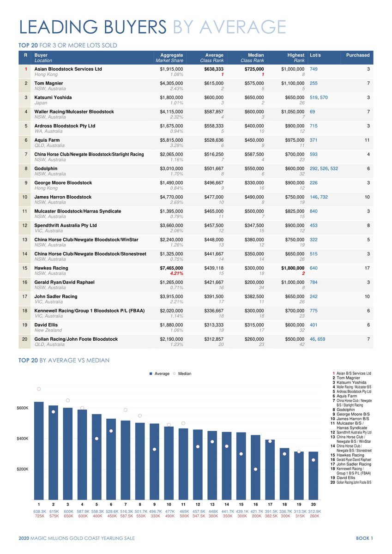
Task: Select buyer name Tom Magnier in table
Action: tap(49, 83)
